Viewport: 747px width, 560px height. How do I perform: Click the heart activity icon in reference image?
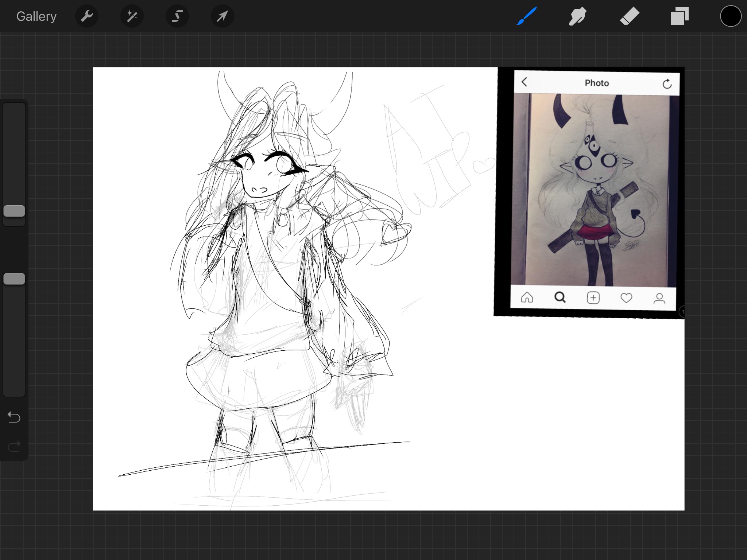626,298
